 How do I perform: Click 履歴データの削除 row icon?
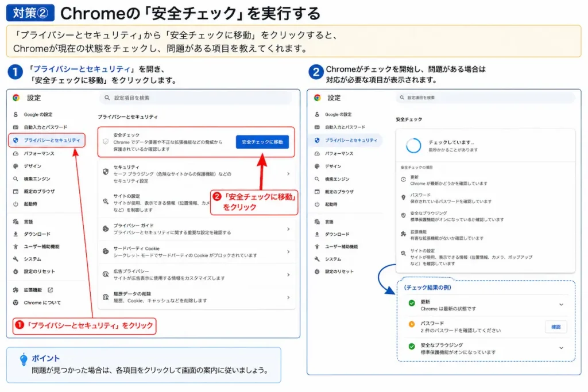[x=106, y=297]
